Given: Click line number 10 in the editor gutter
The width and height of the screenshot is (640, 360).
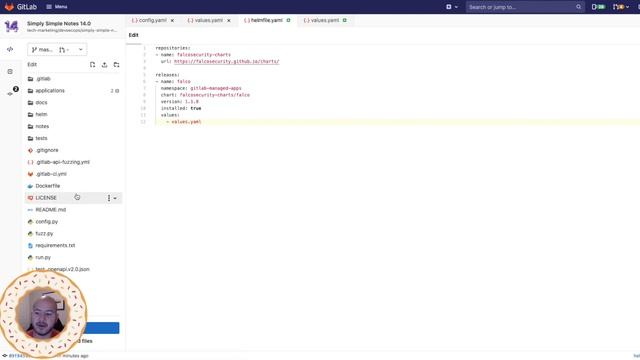Looking at the screenshot, I should pyautogui.click(x=143, y=108).
